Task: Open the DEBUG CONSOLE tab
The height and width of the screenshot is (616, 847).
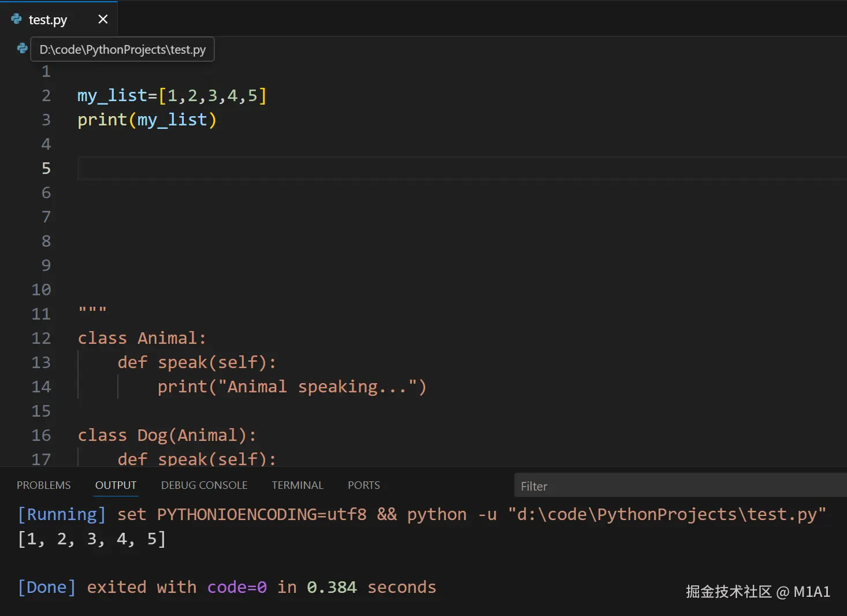Action: click(x=205, y=485)
